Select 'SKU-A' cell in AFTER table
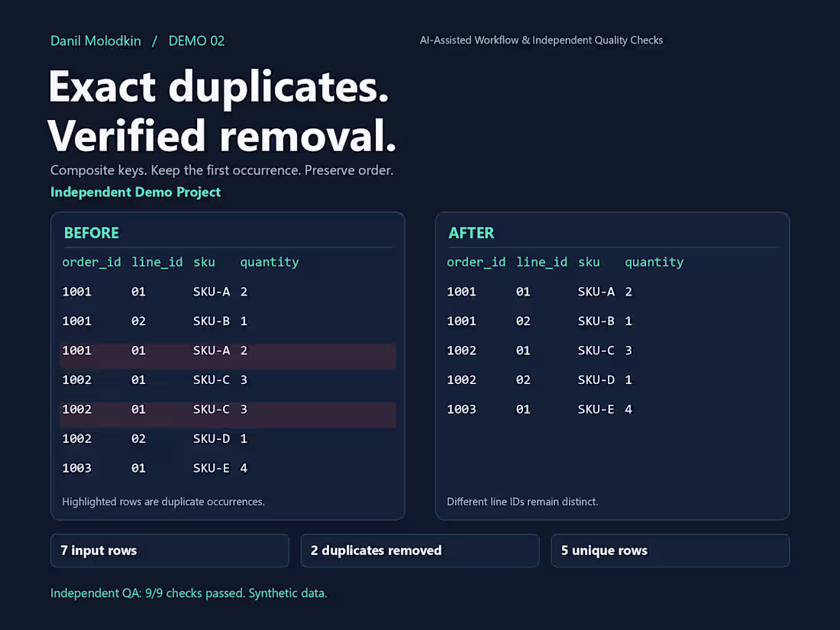 click(596, 292)
